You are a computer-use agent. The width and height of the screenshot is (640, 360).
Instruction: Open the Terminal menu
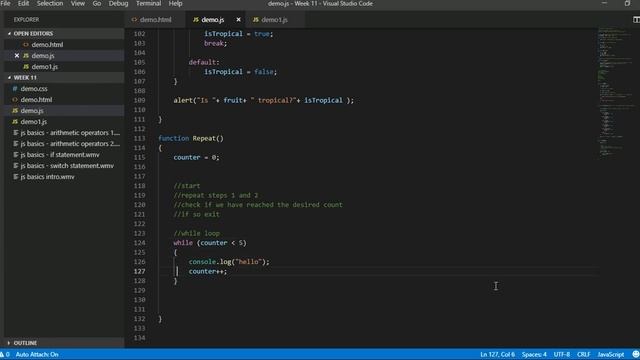pos(149,4)
